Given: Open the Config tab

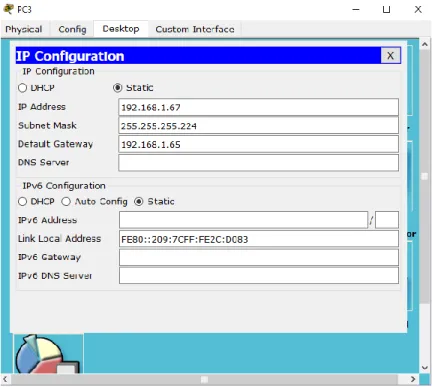Looking at the screenshot, I should tap(72, 29).
